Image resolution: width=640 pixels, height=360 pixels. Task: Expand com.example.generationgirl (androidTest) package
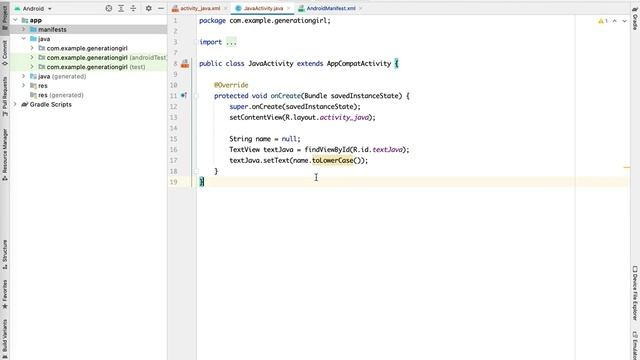click(32, 58)
